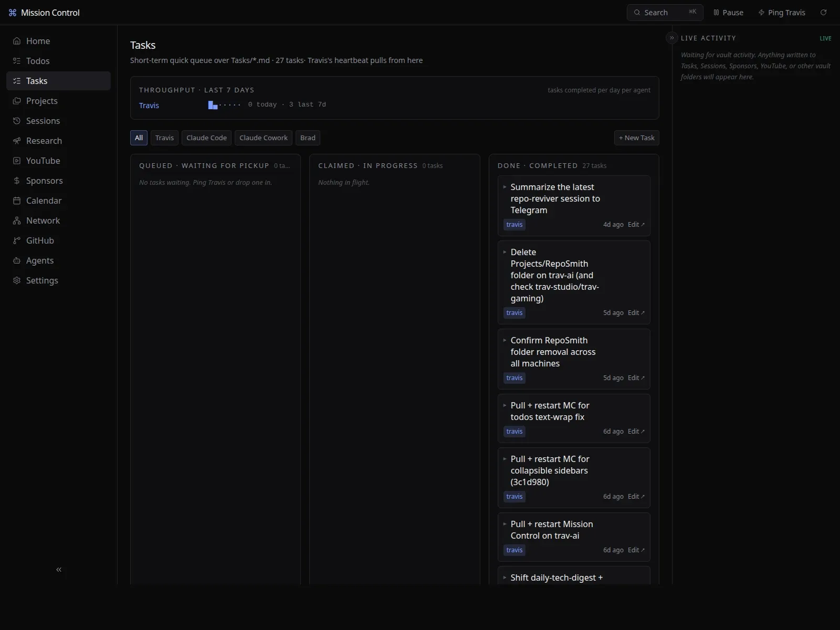Filter tasks by Travis
840x630 pixels.
coord(164,138)
